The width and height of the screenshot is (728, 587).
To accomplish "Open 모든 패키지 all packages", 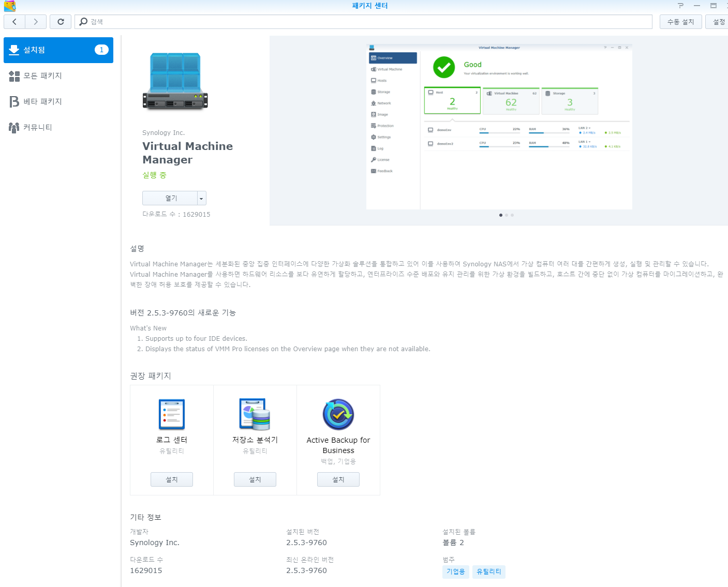I will [x=58, y=76].
